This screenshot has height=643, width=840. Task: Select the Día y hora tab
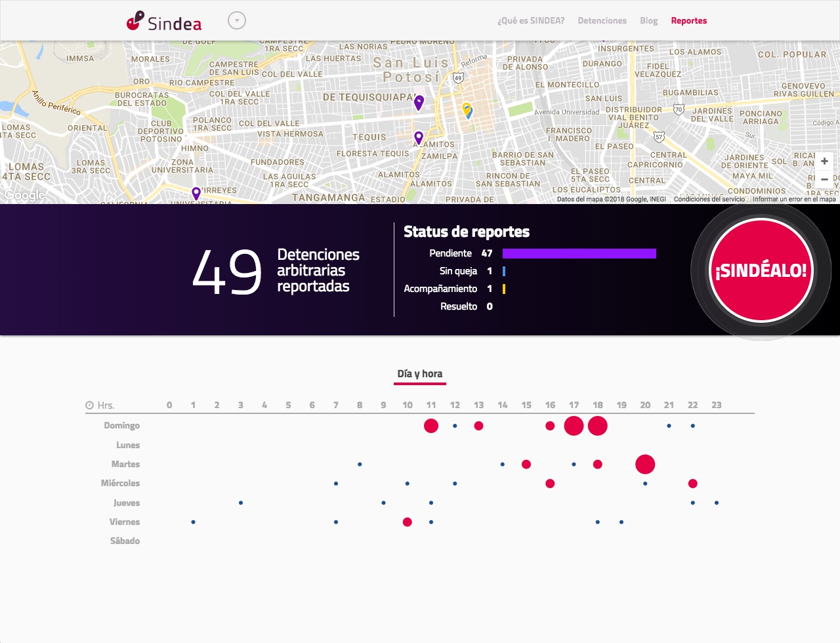pos(419,374)
